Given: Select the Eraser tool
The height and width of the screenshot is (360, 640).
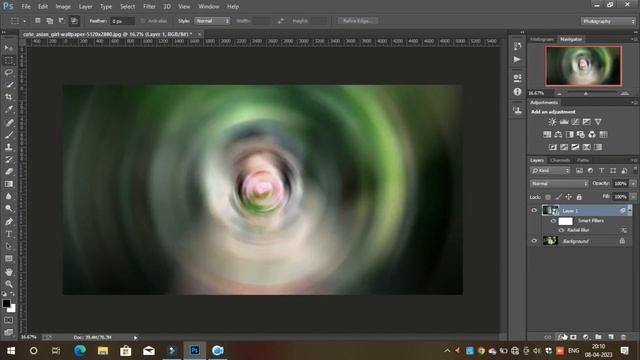Looking at the screenshot, I should tap(9, 172).
